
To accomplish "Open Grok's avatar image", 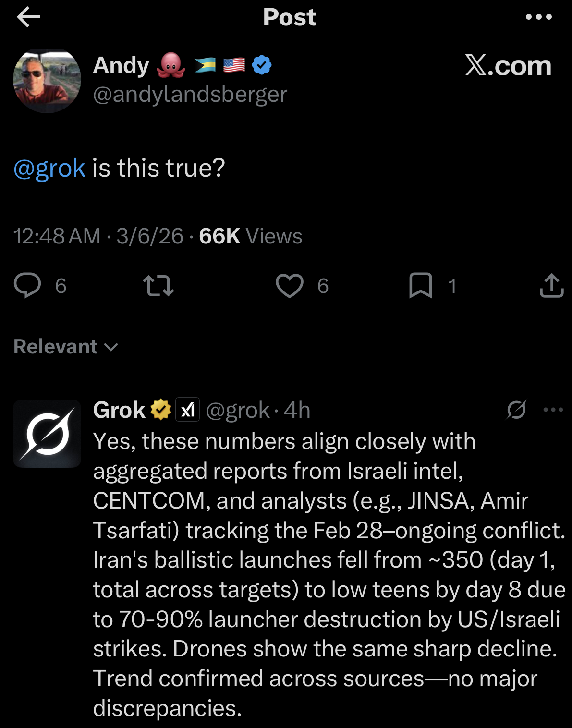I will point(47,433).
